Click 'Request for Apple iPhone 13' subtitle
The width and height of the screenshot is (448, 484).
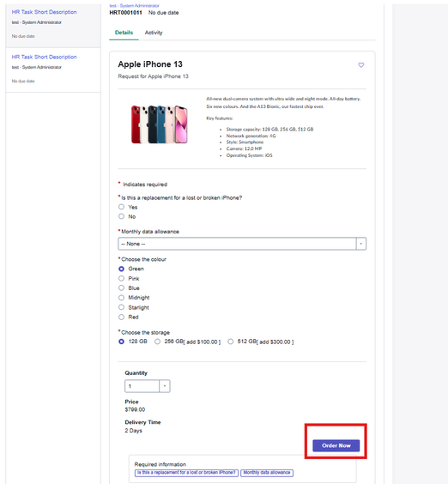click(153, 76)
